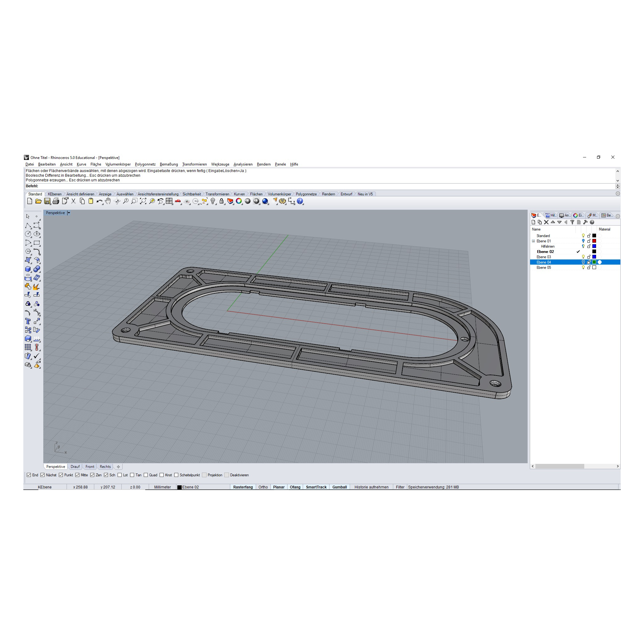Click Historie aufnehmen in status bar
Screen dimensions: 644x644
(x=371, y=487)
